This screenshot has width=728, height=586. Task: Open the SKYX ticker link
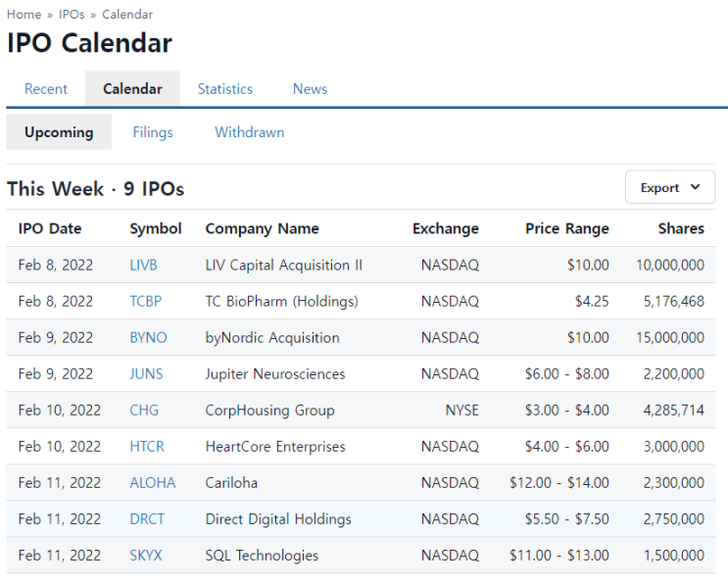[x=146, y=555]
